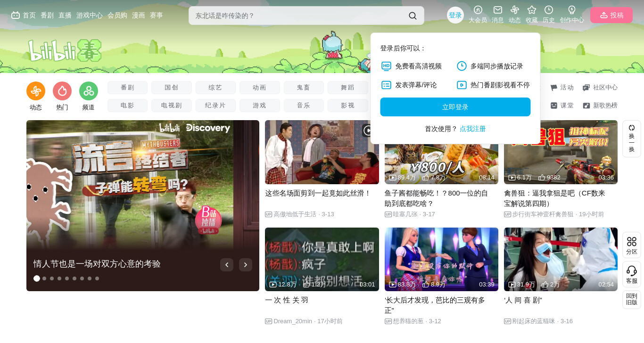644x343 pixels.
Task: Open 番剧 in top navigation
Action: pyautogui.click(x=47, y=15)
